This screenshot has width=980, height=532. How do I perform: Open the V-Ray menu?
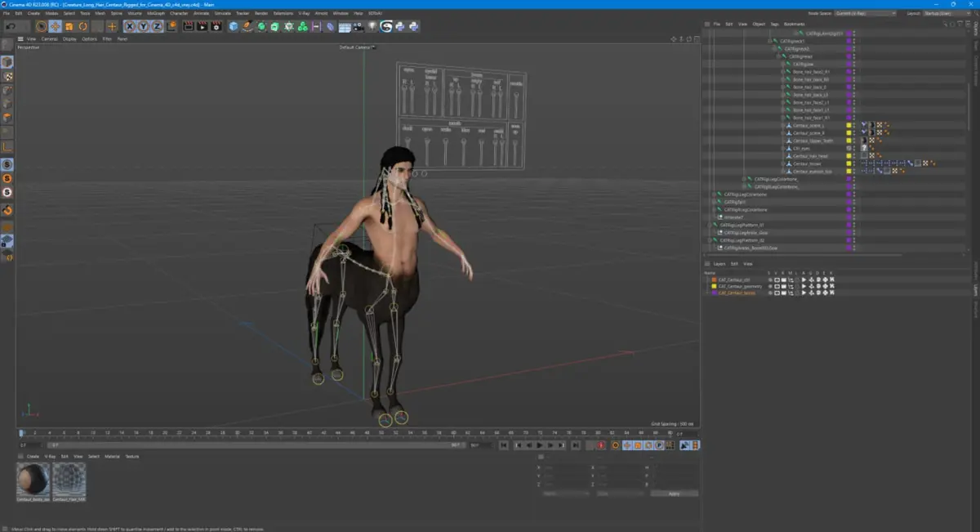(x=304, y=13)
